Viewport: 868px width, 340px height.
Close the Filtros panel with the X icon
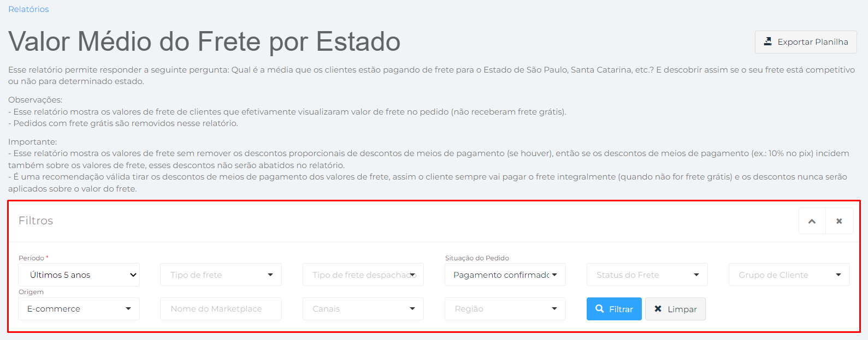(x=840, y=221)
